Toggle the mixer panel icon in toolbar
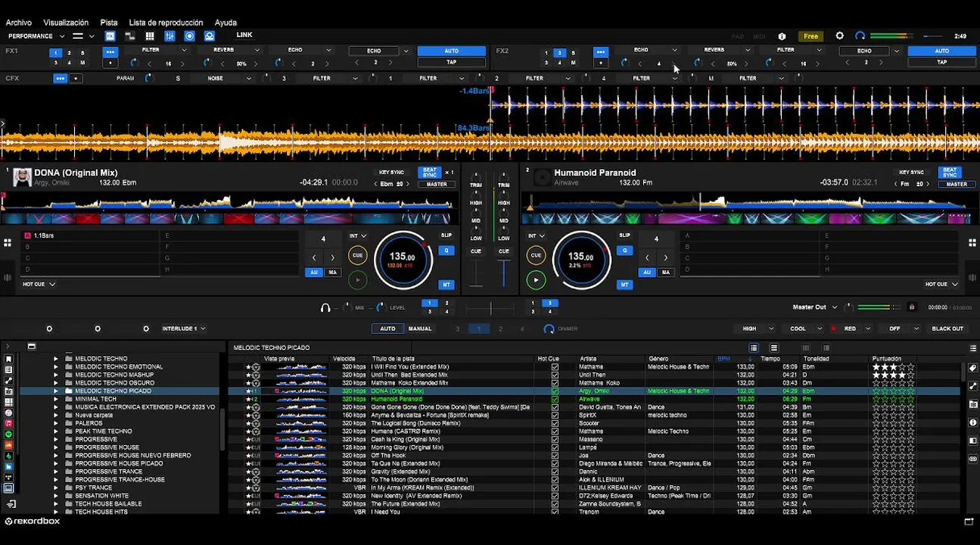 pos(170,36)
